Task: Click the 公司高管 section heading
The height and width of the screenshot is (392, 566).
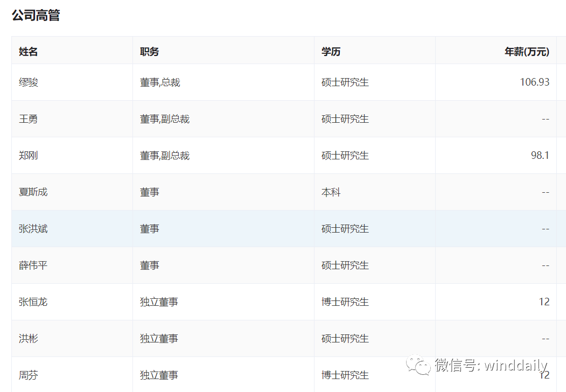Action: tap(36, 16)
